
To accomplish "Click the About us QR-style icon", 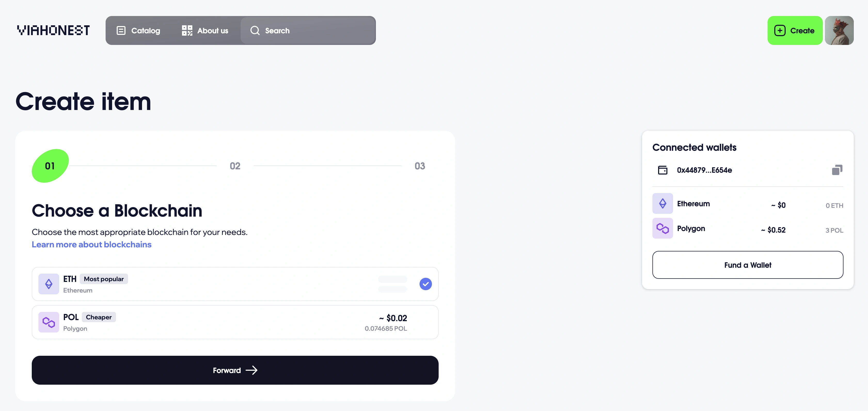I will coord(187,31).
